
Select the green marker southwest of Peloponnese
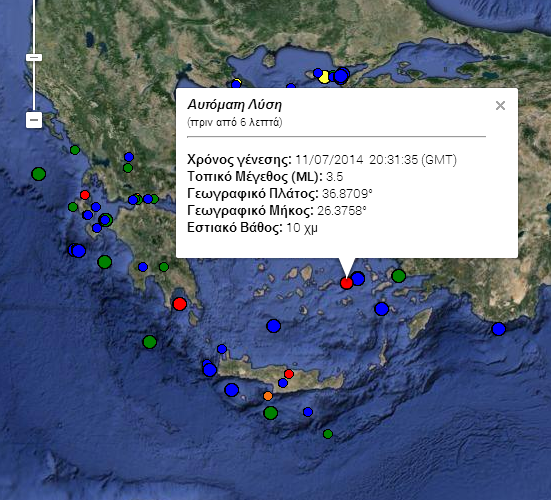[150, 342]
